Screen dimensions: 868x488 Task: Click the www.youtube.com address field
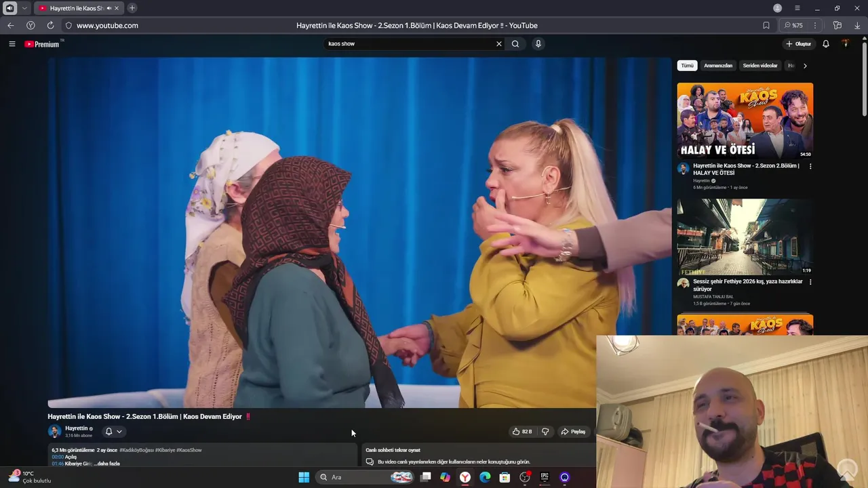107,25
